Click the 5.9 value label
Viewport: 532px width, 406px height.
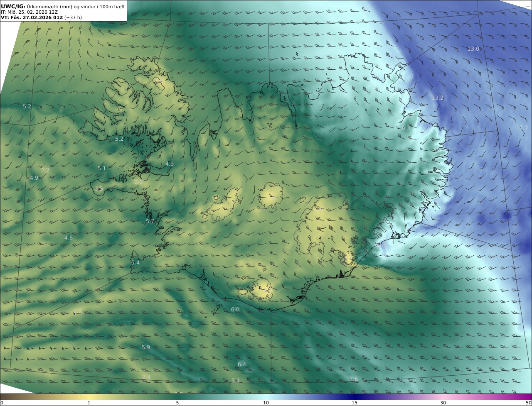146,347
